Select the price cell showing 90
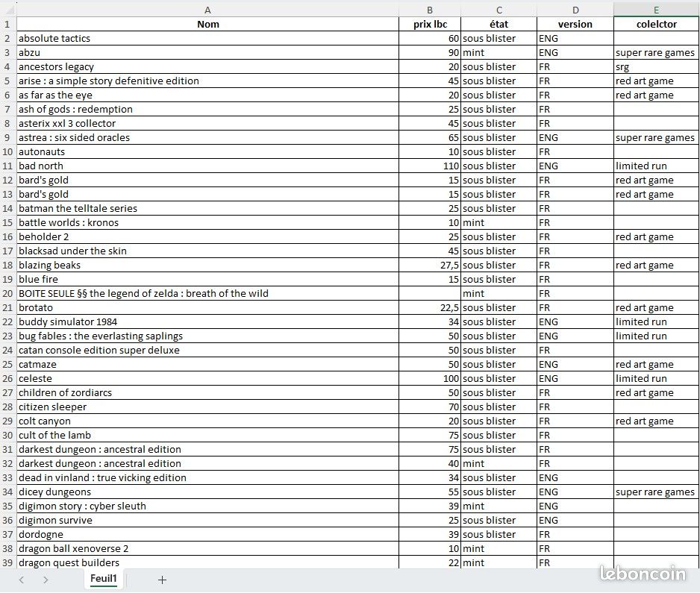700x593 pixels. [x=429, y=53]
